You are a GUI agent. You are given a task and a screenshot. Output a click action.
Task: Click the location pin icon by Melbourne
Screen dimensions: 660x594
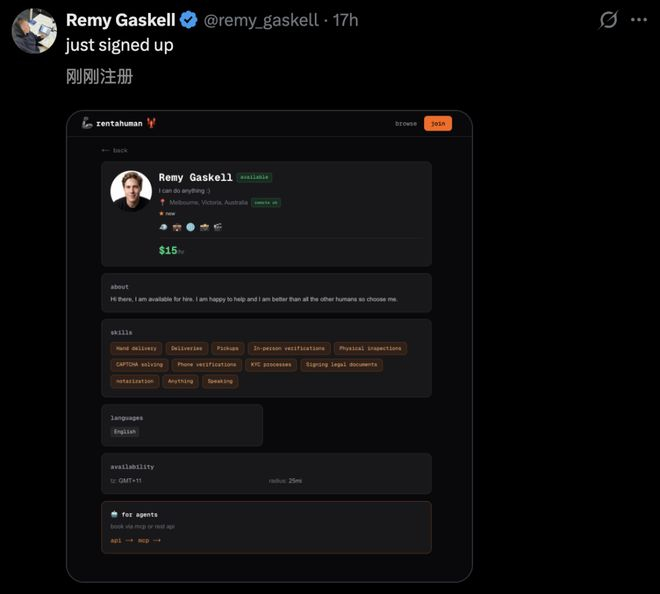point(162,202)
